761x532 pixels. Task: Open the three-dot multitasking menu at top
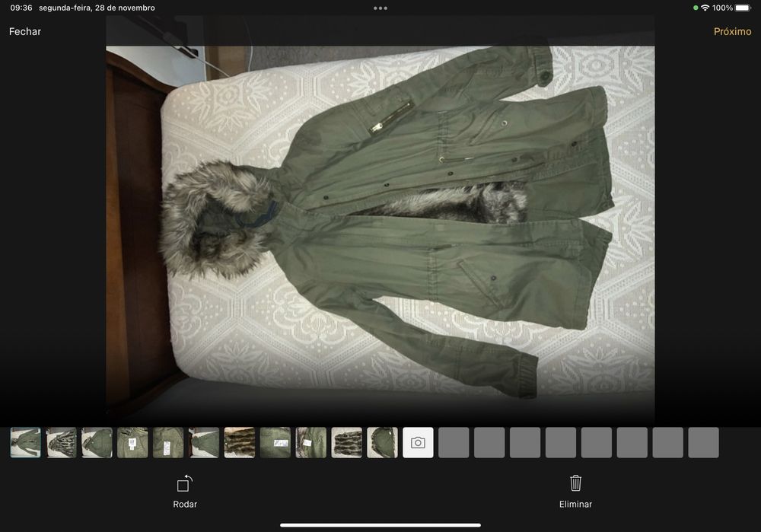[380, 8]
